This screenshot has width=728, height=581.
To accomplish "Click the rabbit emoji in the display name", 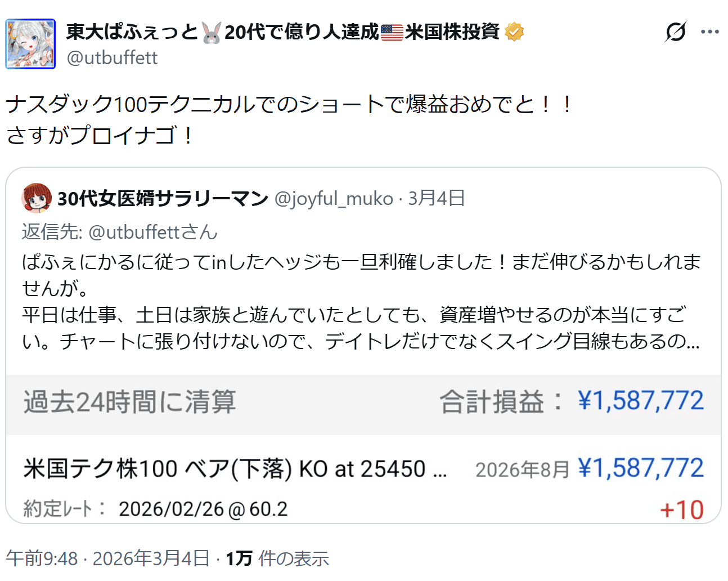I will click(x=212, y=33).
